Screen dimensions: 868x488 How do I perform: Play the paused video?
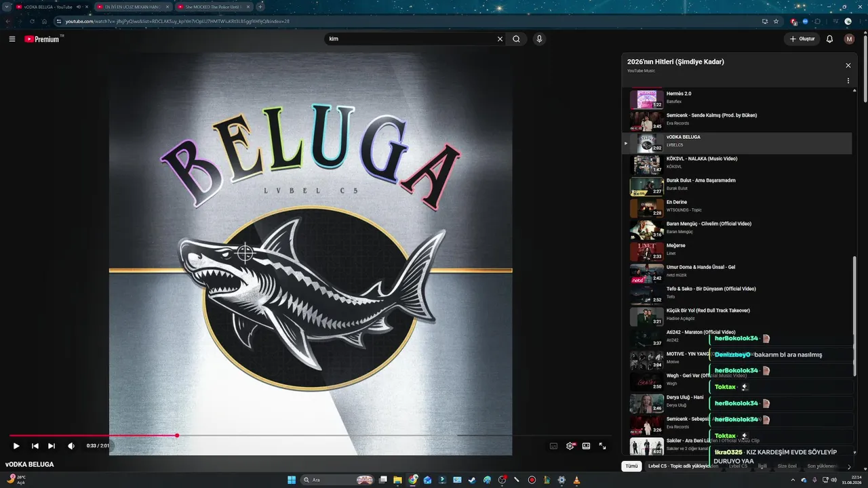(16, 446)
